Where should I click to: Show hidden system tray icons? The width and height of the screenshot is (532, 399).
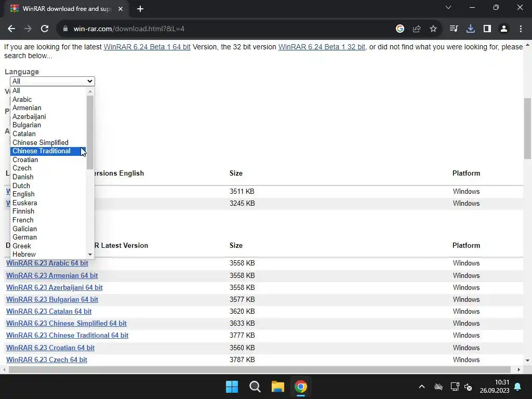click(422, 387)
